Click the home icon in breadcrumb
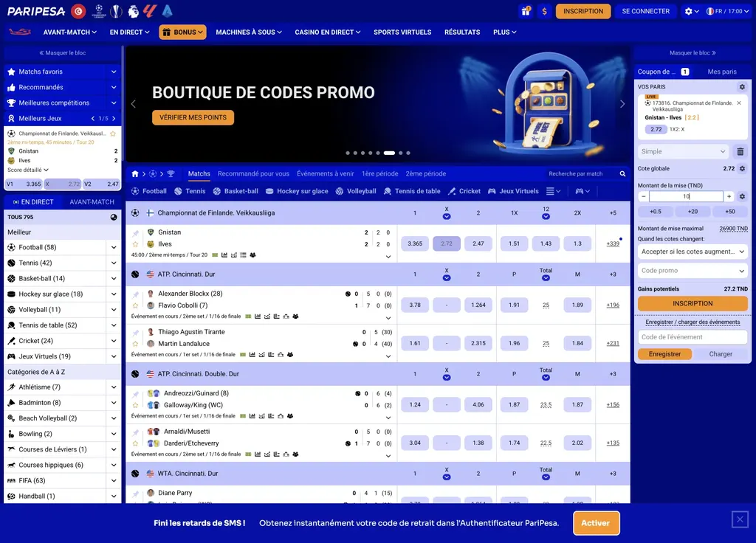Image resolution: width=756 pixels, height=543 pixels. tap(135, 174)
